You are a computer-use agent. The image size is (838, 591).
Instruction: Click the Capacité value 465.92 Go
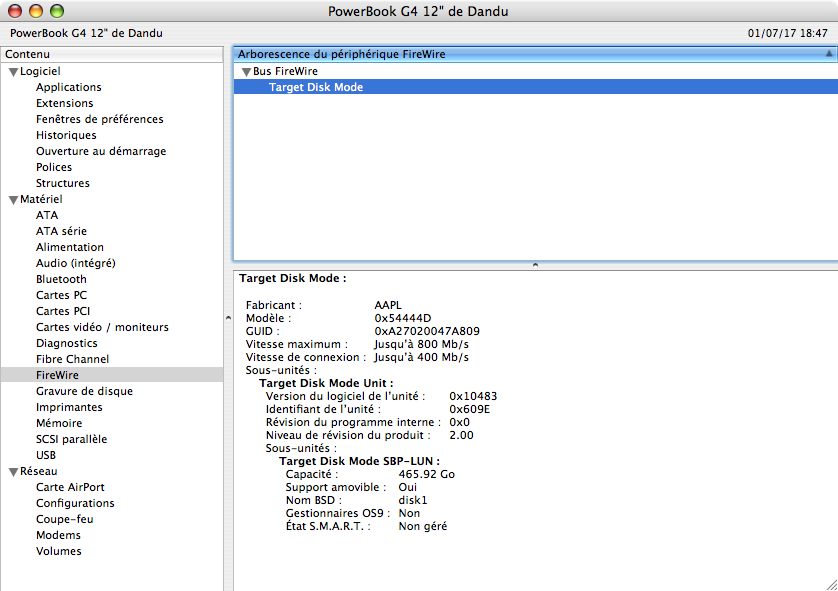426,475
